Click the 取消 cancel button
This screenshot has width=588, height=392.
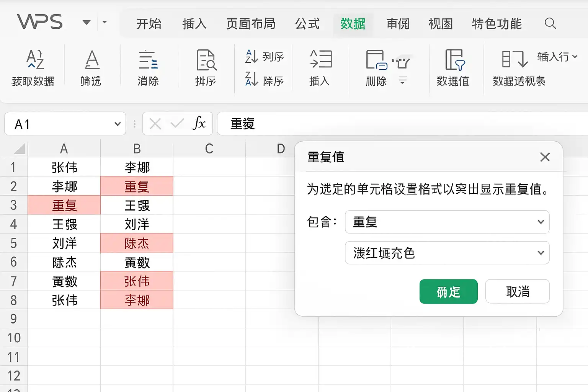point(518,292)
